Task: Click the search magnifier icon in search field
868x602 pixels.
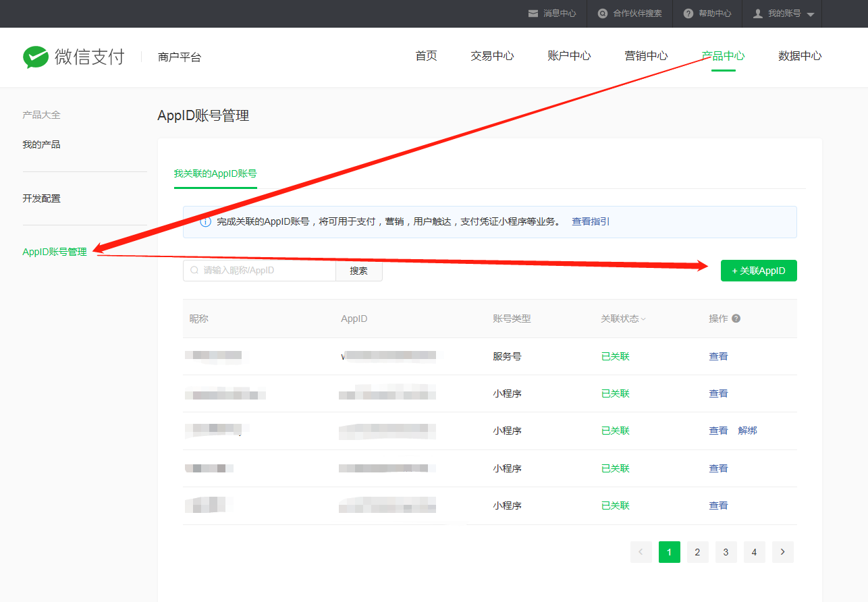Action: 194,271
